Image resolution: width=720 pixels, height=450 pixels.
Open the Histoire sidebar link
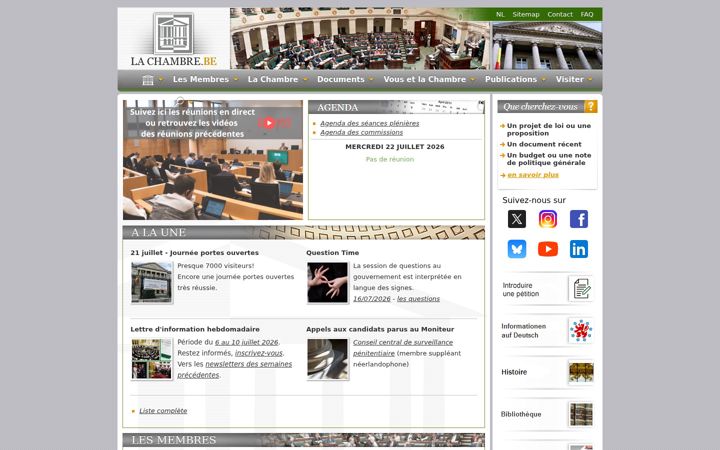coord(514,372)
